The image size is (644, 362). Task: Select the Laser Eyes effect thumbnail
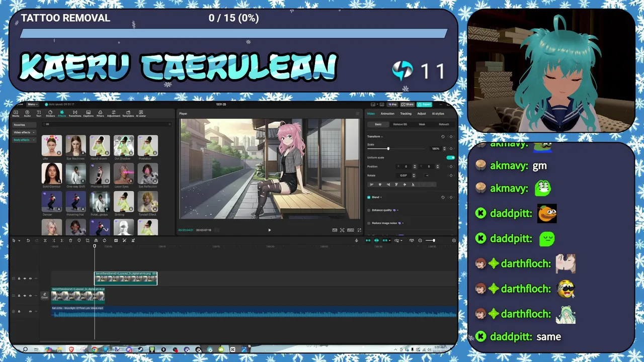point(123,173)
